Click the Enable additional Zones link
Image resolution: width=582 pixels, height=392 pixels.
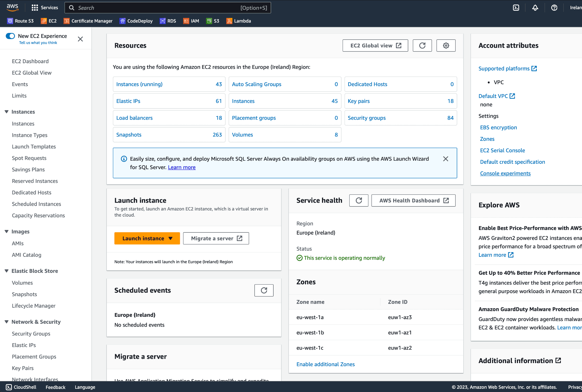click(x=326, y=364)
